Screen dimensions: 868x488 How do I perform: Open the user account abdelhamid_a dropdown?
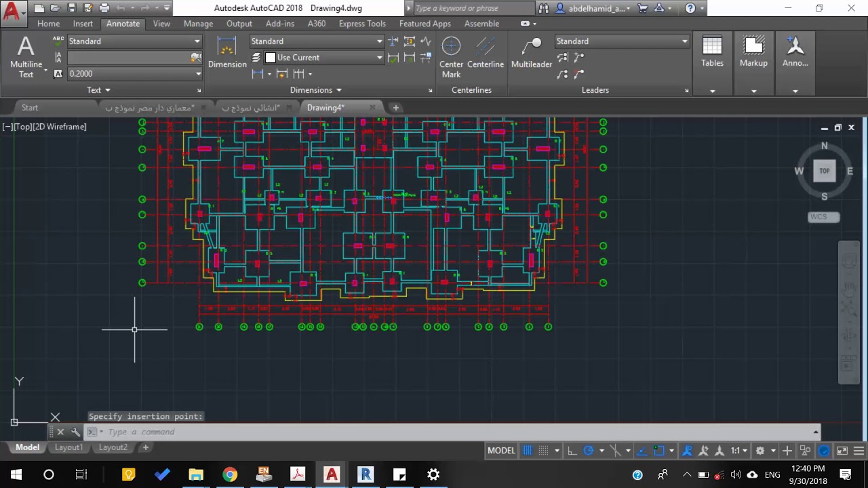click(593, 8)
